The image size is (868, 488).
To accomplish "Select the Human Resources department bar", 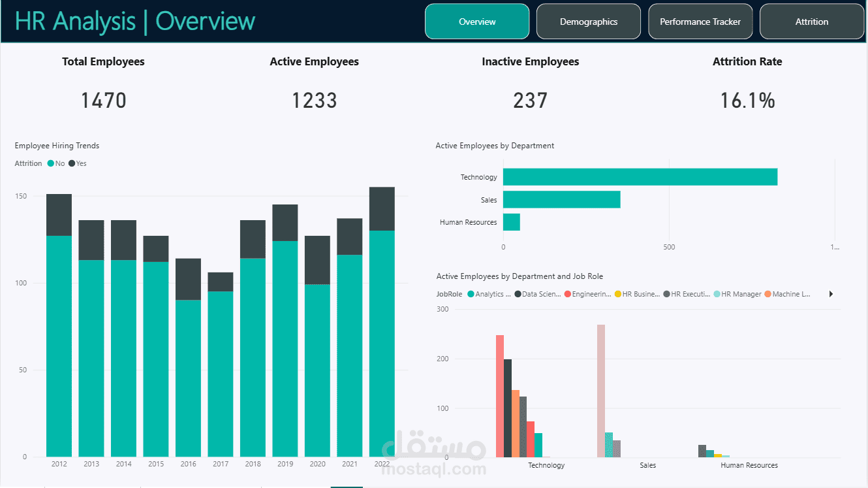I will pos(511,221).
